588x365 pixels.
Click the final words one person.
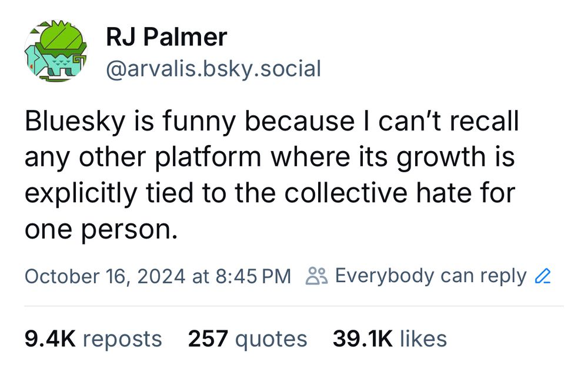click(101, 229)
